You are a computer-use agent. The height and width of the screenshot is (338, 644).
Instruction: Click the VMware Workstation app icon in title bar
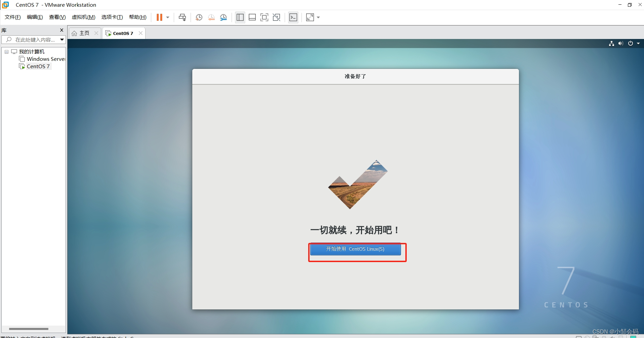[x=6, y=5]
